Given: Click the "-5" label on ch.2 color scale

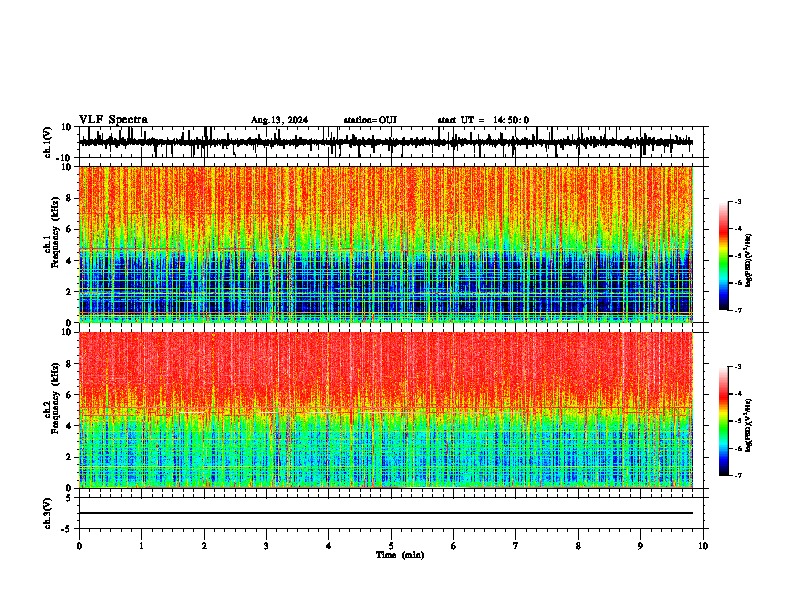Looking at the screenshot, I should 737,421.
